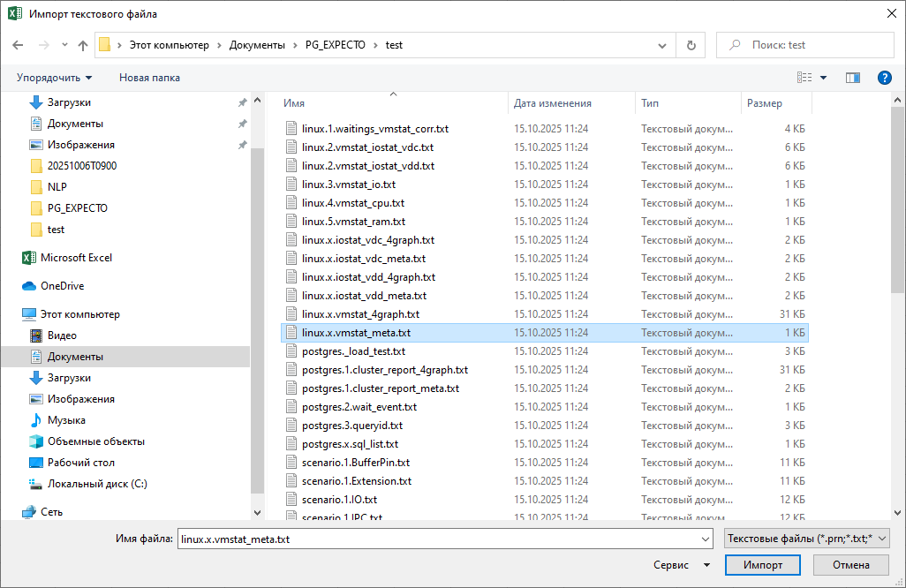Open Объемные объекты folder
The height and width of the screenshot is (588, 906).
click(96, 441)
